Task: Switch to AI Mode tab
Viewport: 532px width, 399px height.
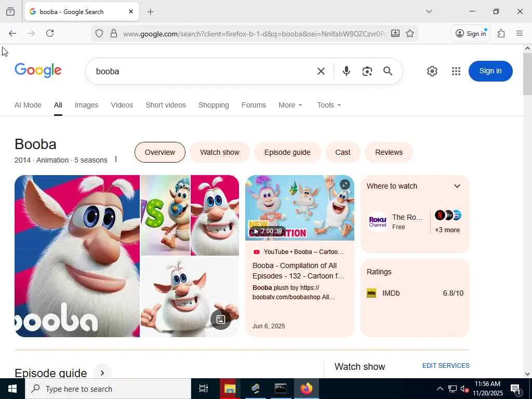Action: [28, 105]
